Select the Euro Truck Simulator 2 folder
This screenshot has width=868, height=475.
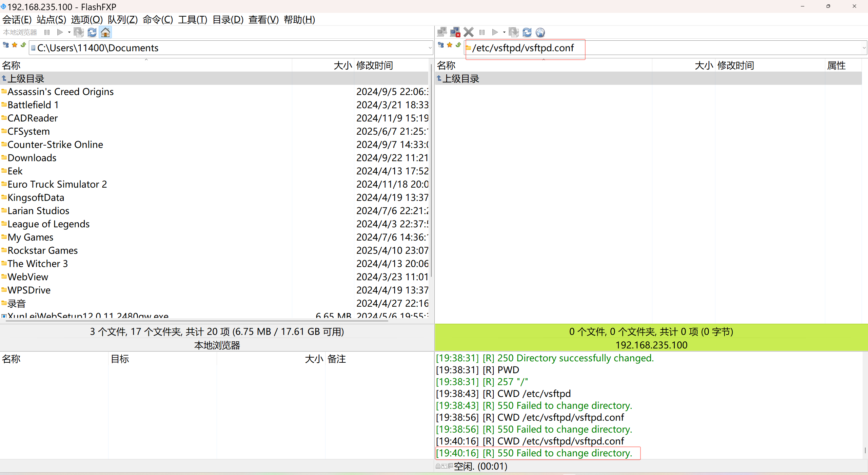click(57, 184)
